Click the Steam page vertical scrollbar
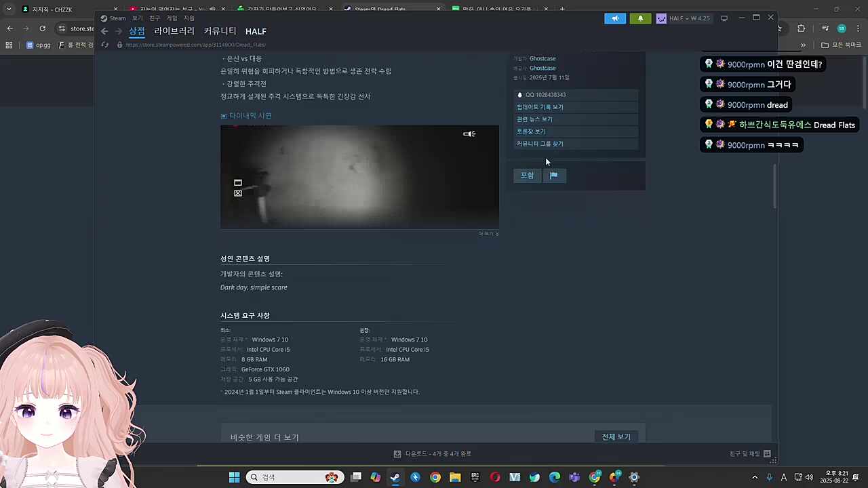 click(x=775, y=186)
